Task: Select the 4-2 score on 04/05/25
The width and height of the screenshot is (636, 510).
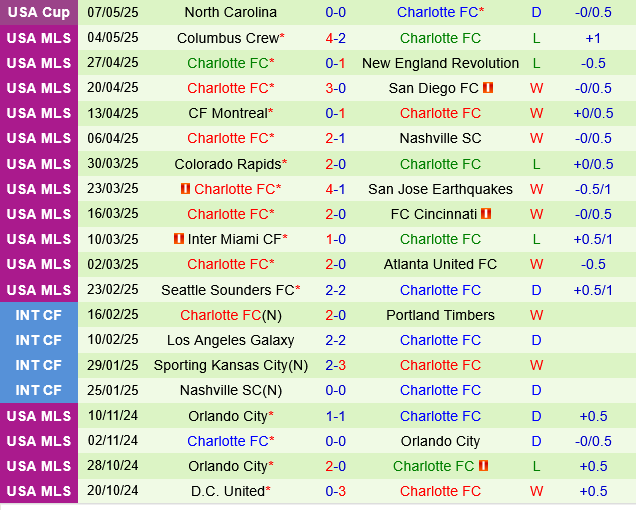Action: (335, 38)
